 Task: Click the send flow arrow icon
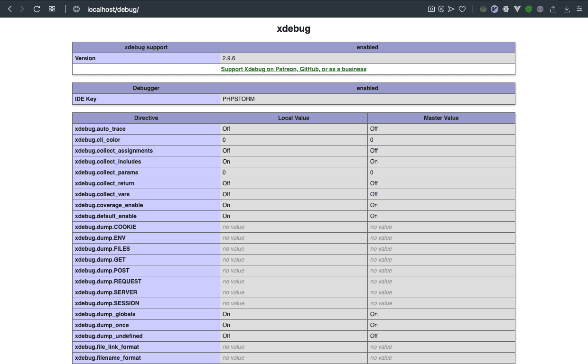click(x=451, y=9)
